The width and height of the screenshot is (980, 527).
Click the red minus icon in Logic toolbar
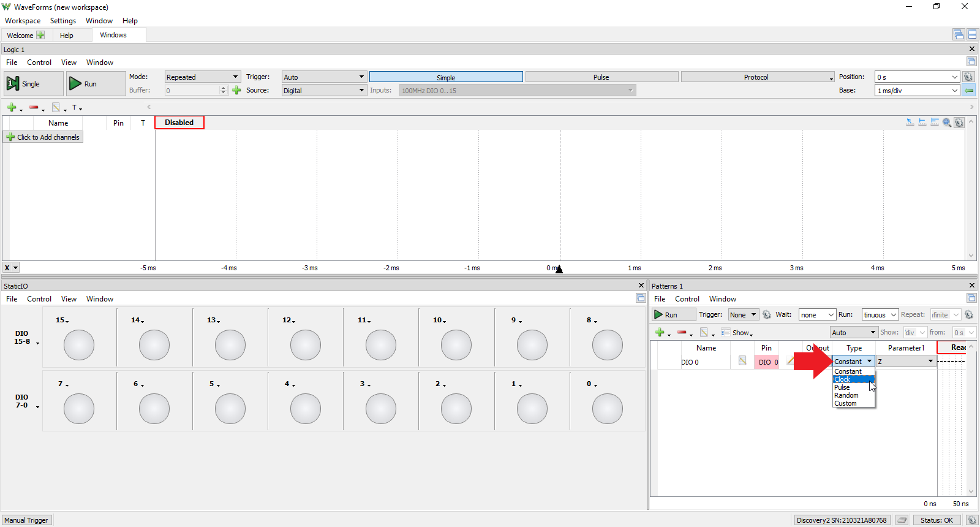click(34, 108)
